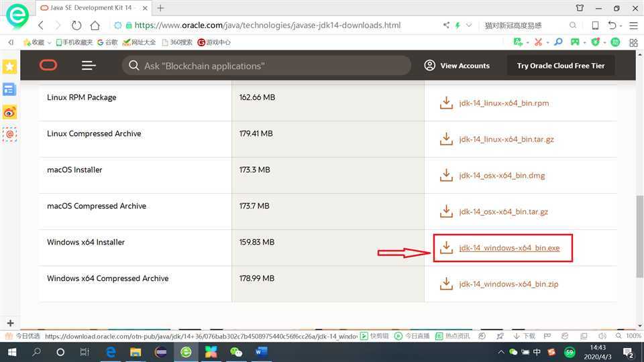Open the 收藏 favorites bookmark
This screenshot has height=362, width=644.
click(x=34, y=42)
